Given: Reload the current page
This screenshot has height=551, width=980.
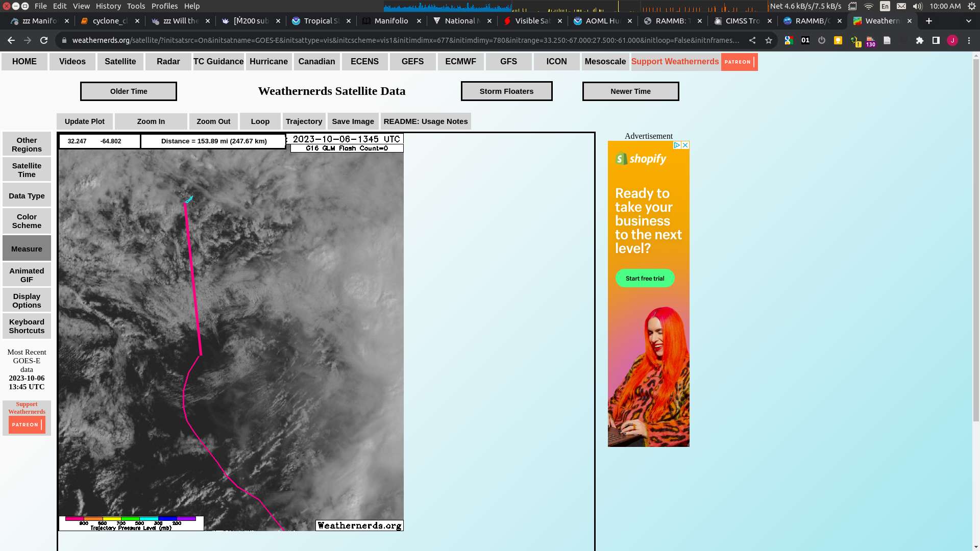Looking at the screenshot, I should coord(44,40).
